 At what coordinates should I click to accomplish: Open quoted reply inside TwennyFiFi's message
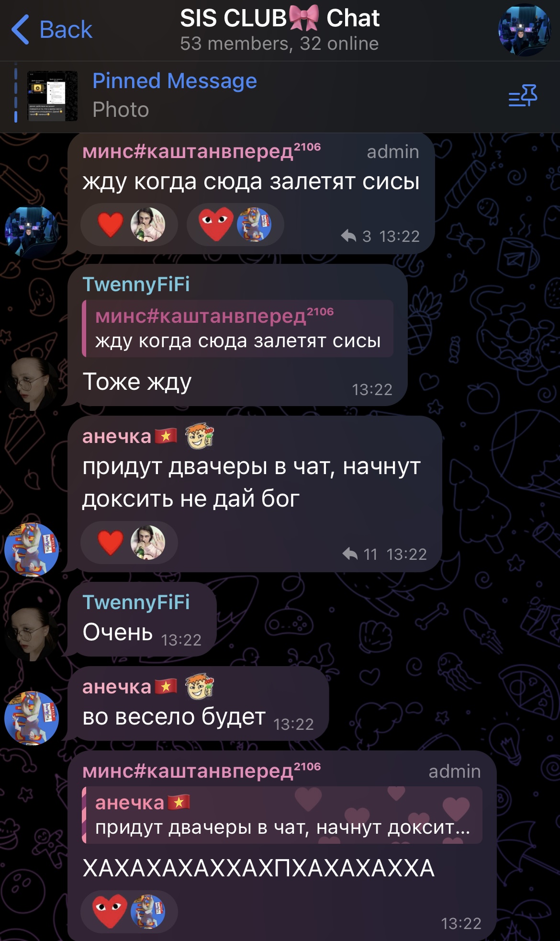238,329
